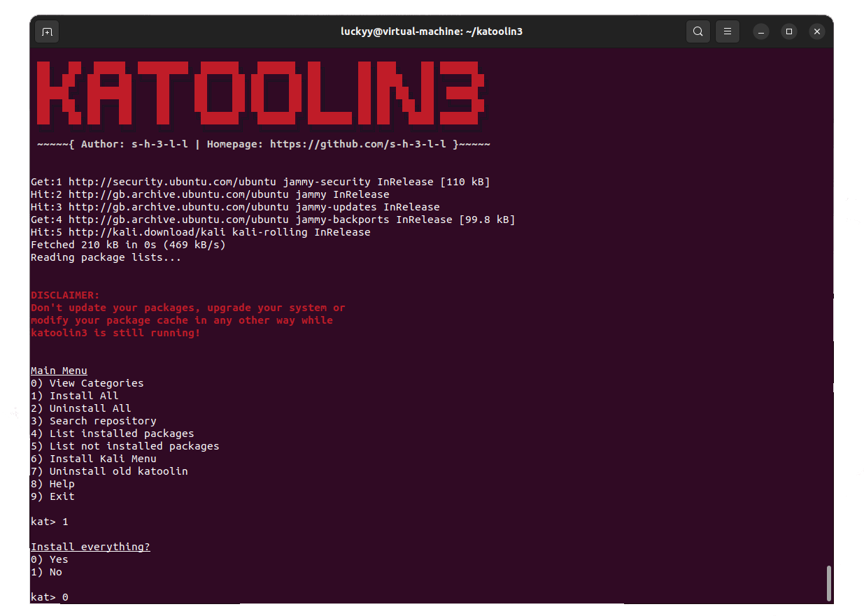This screenshot has height=616, width=864.
Task: Click the 'Search repository' menu line
Action: [102, 421]
